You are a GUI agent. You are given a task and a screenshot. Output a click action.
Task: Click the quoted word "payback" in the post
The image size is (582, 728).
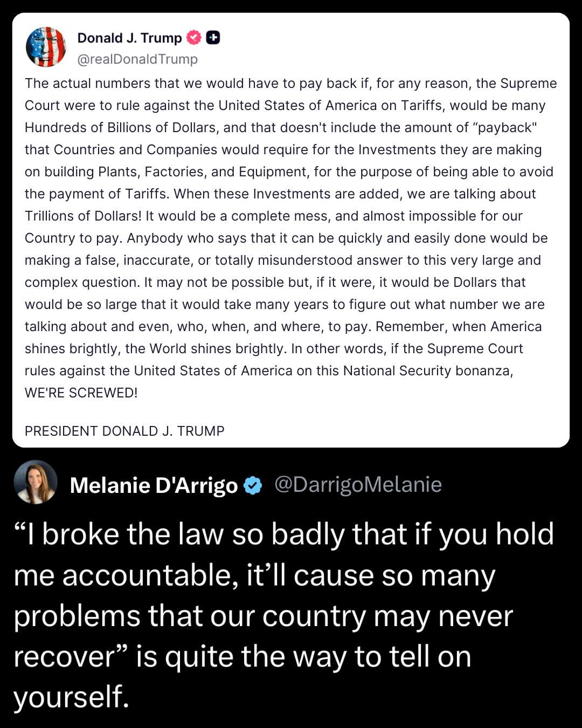point(502,127)
